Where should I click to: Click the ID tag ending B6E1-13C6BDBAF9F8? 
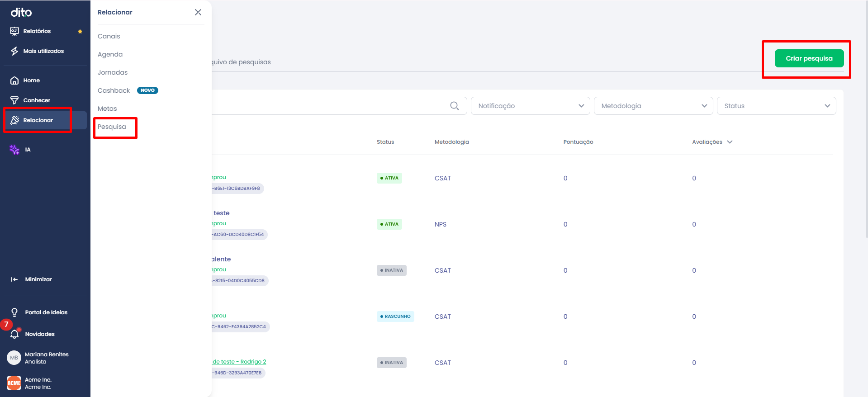click(x=237, y=189)
